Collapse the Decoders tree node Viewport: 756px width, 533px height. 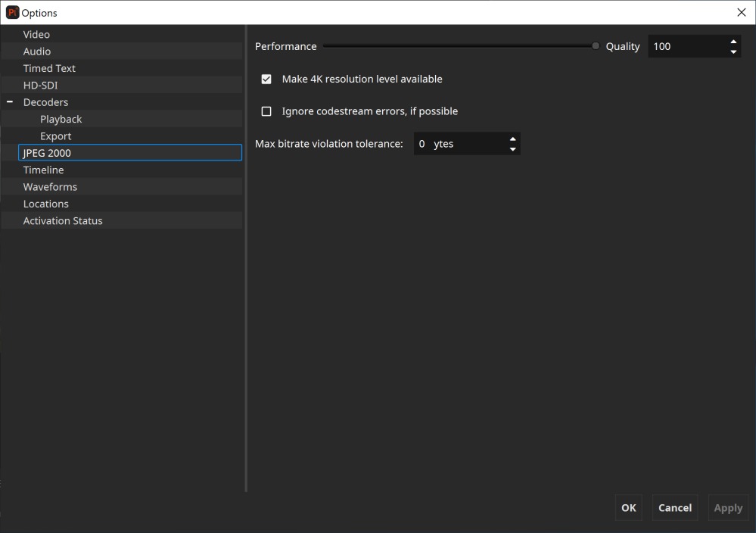[10, 102]
